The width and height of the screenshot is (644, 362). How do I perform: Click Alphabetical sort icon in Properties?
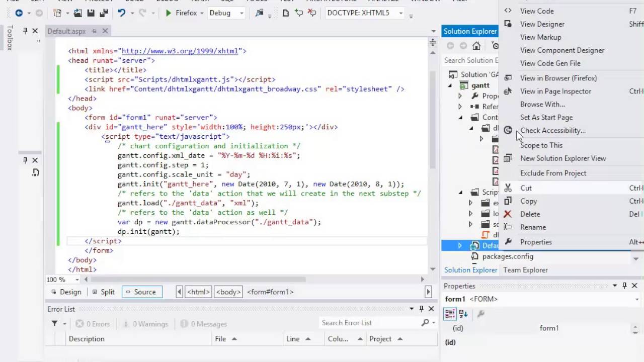463,314
